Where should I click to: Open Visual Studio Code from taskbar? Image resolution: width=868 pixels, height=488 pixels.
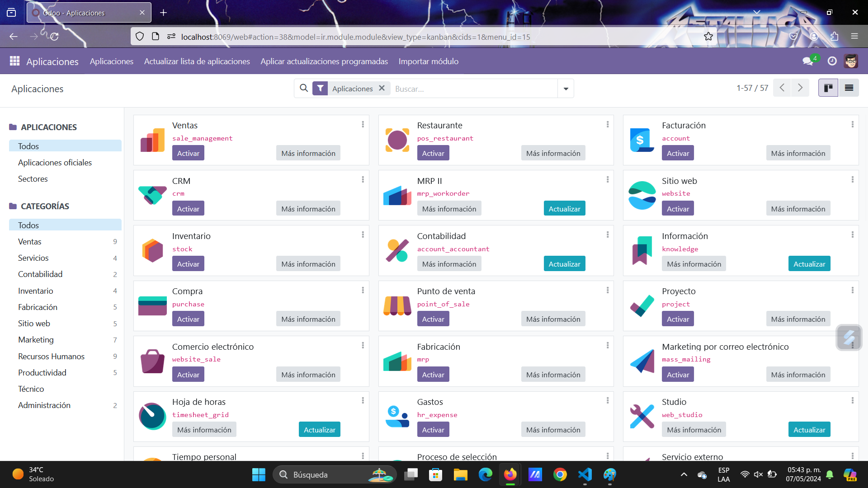point(585,474)
